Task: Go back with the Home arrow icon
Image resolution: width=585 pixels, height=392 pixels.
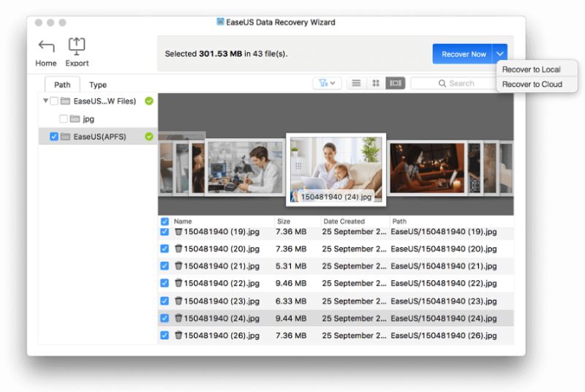Action: click(x=46, y=46)
